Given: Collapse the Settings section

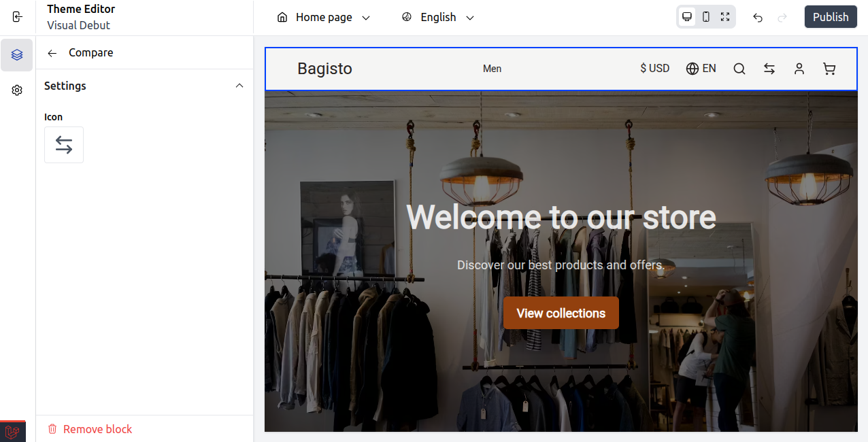Looking at the screenshot, I should tap(239, 86).
